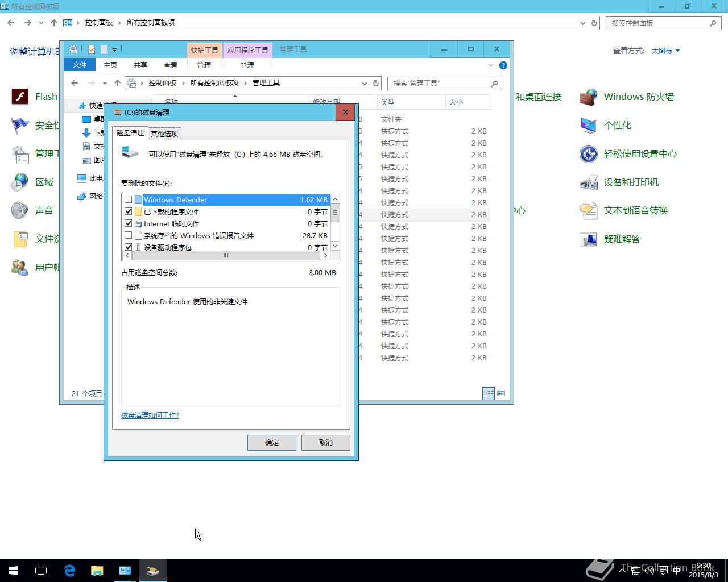Open Task View from the taskbar
728x582 pixels.
[x=41, y=571]
